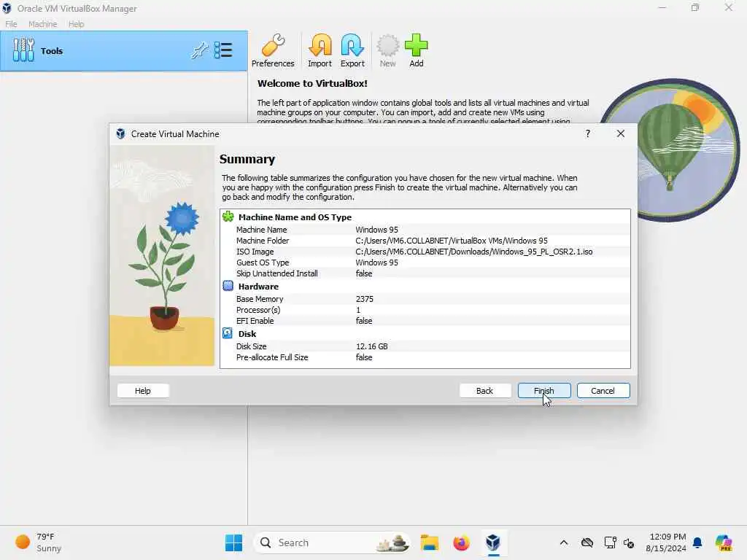Select the Skip Unattended Install row
The height and width of the screenshot is (560, 747).
click(x=425, y=273)
